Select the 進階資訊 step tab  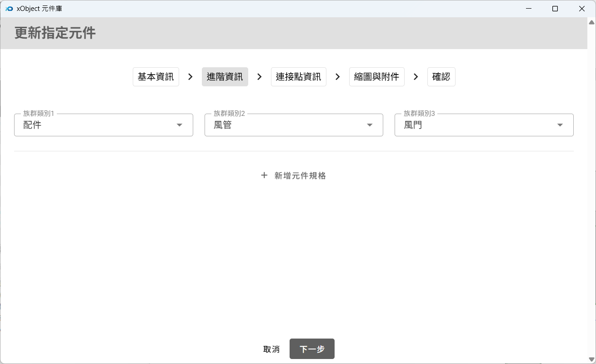[x=225, y=77]
